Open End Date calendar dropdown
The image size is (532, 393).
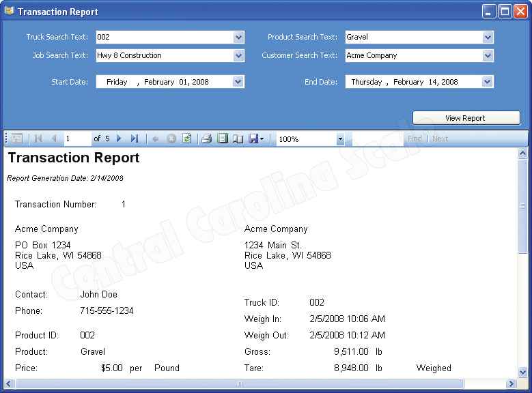[x=488, y=82]
